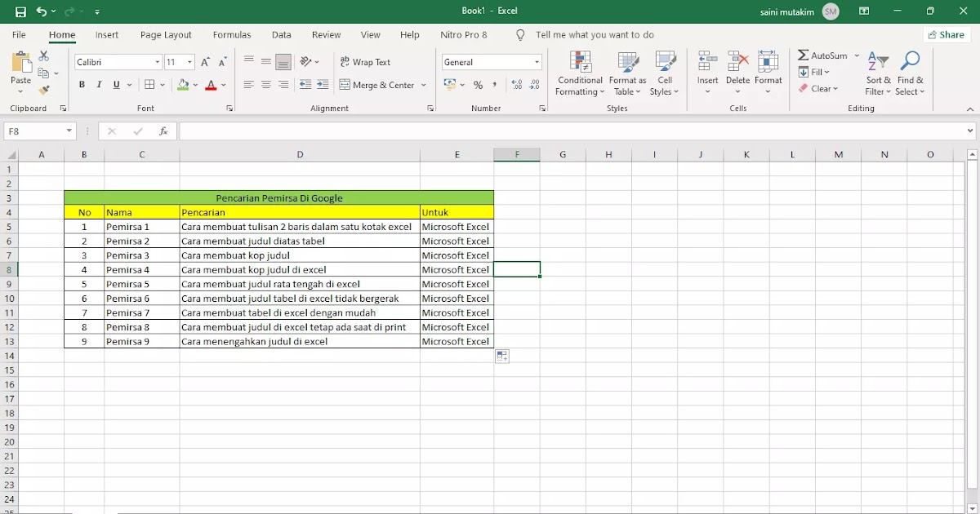Open the File tab
The image size is (980, 514).
pos(19,35)
